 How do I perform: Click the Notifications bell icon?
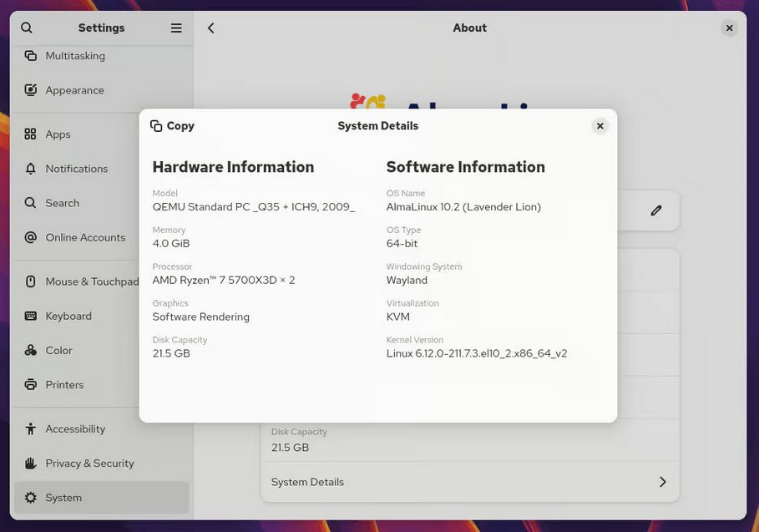coord(31,169)
